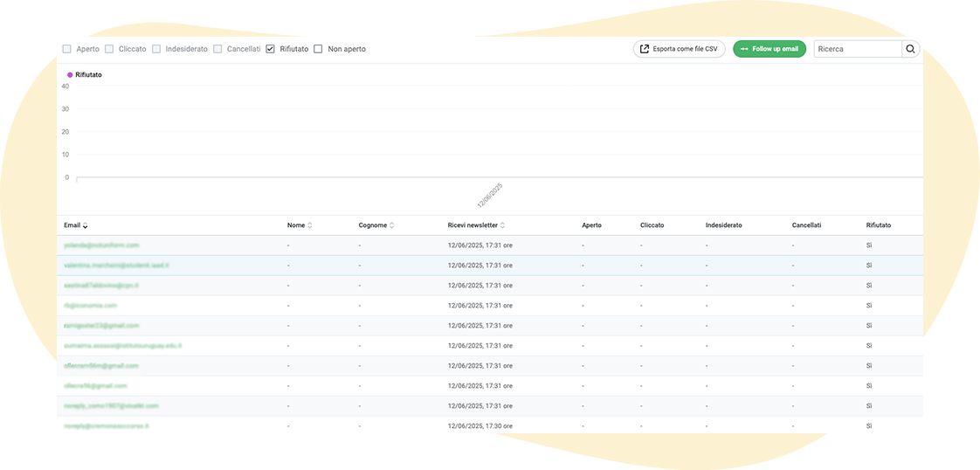The height and width of the screenshot is (470, 980).
Task: Focus the Ricerca search field
Action: point(857,49)
